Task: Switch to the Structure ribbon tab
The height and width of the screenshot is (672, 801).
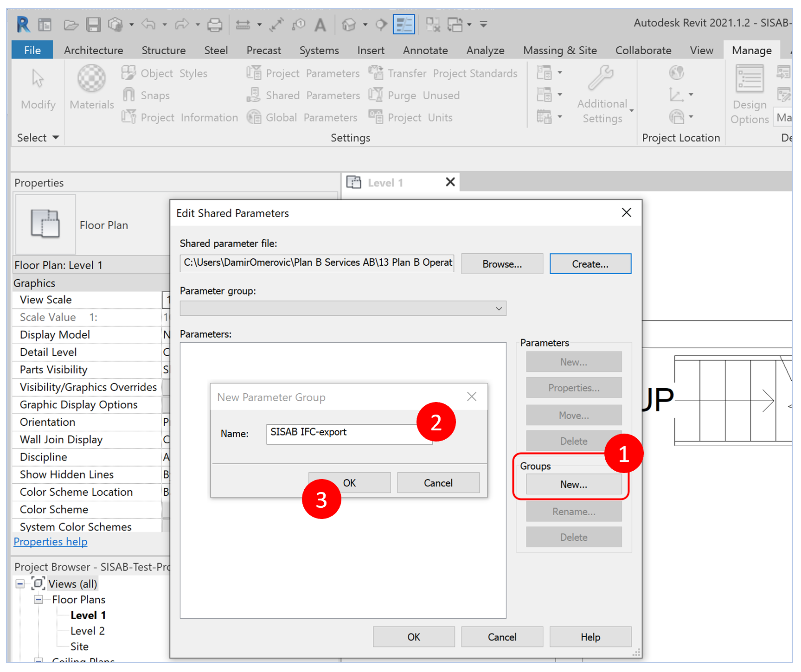Action: pos(163,50)
